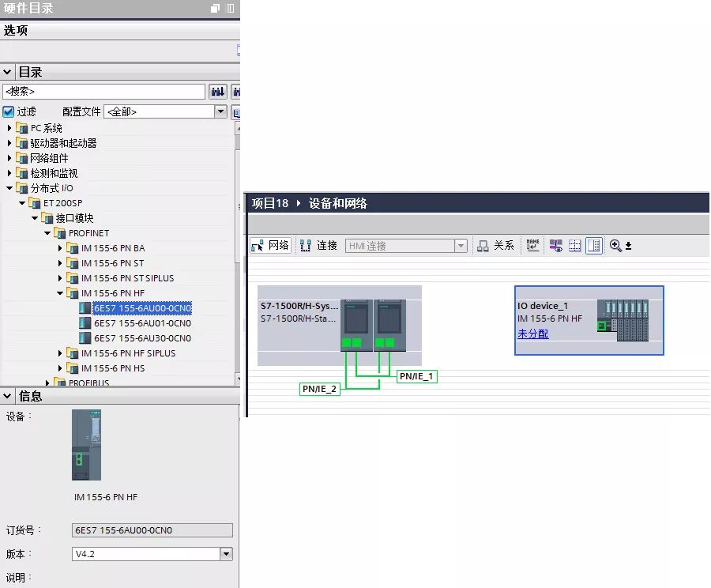Click the assign device NAME icon
The width and height of the screenshot is (711, 588).
tap(532, 246)
